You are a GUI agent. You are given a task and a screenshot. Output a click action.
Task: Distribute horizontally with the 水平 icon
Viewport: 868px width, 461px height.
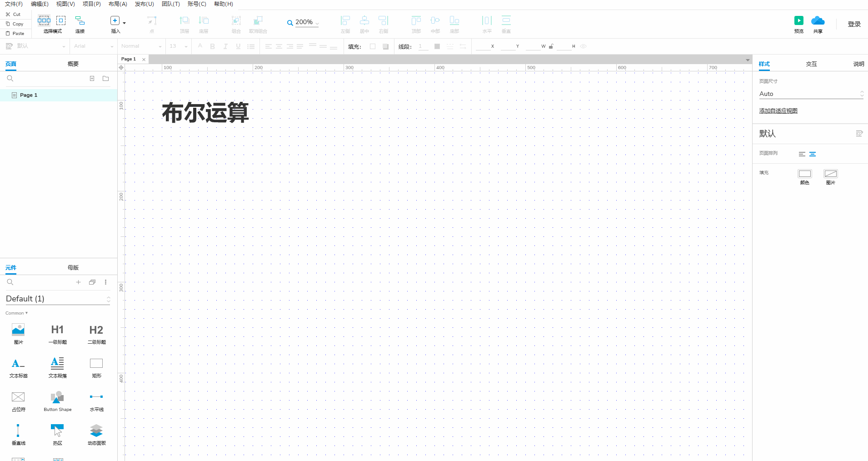(487, 20)
